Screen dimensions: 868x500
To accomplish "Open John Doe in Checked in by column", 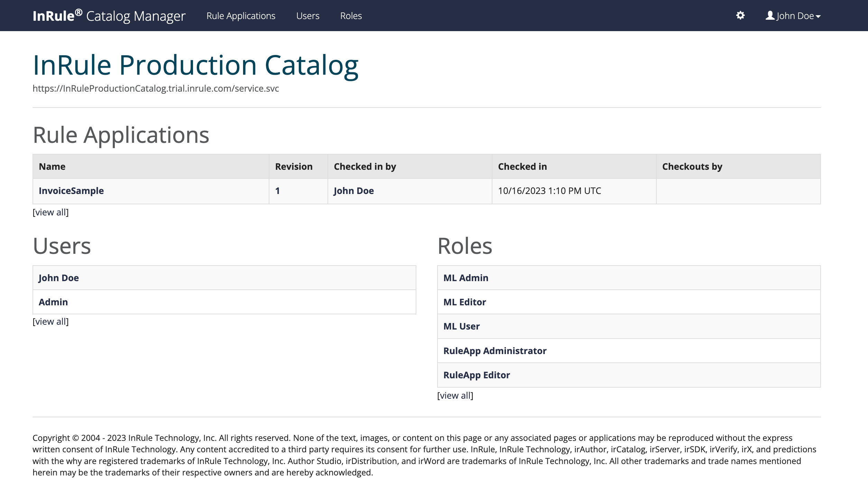I will [353, 191].
